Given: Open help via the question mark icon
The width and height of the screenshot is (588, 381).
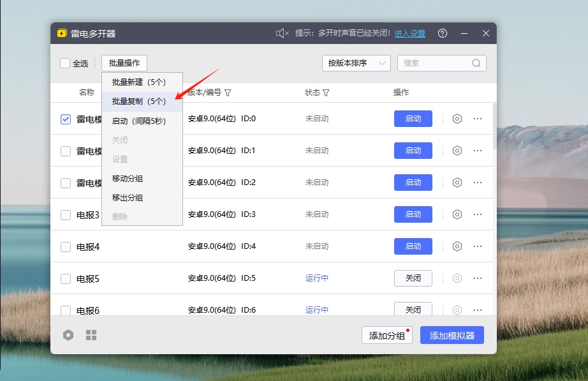Looking at the screenshot, I should point(443,33).
